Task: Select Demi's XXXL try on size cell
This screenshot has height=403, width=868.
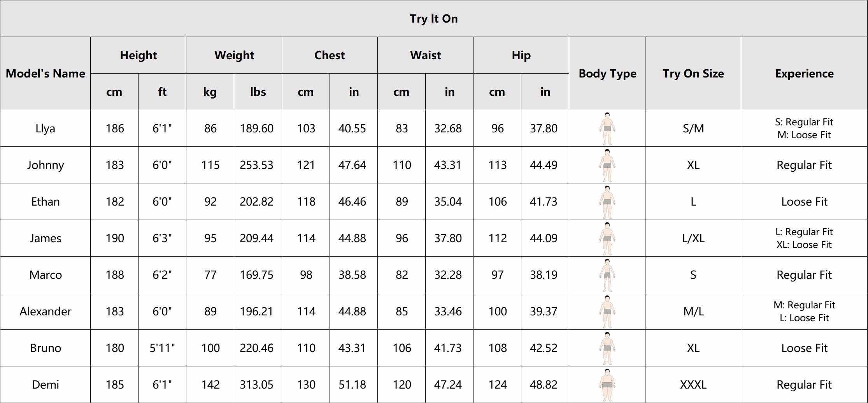Action: point(693,385)
